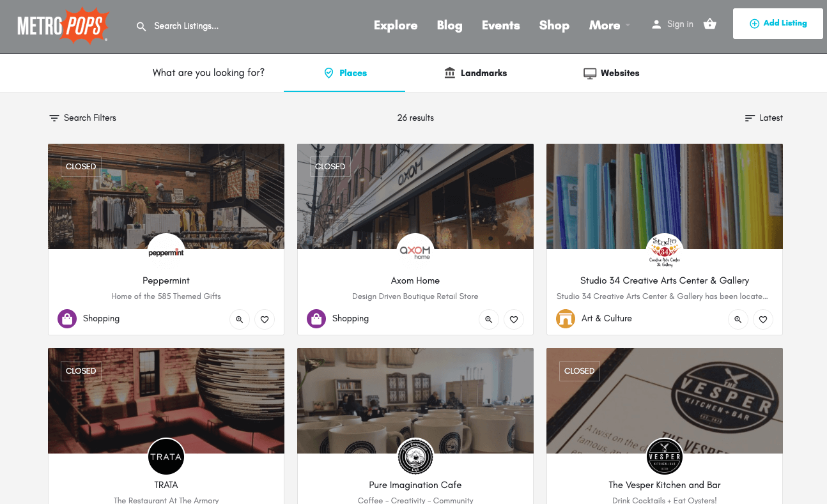Click the Pure Imagination Cafe round logo
827x504 pixels.
pos(415,457)
